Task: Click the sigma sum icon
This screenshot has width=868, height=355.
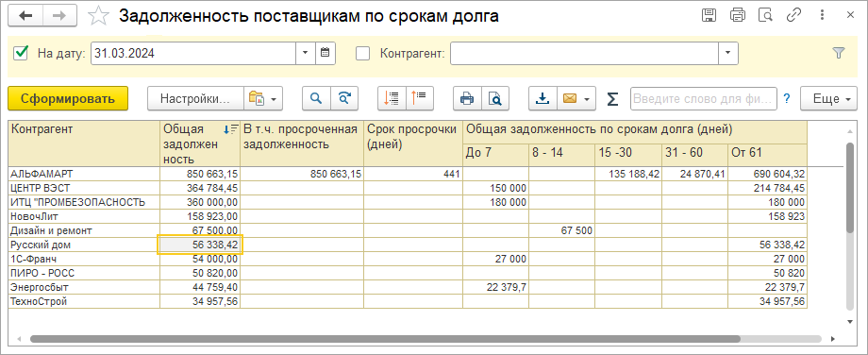Action: click(x=611, y=98)
